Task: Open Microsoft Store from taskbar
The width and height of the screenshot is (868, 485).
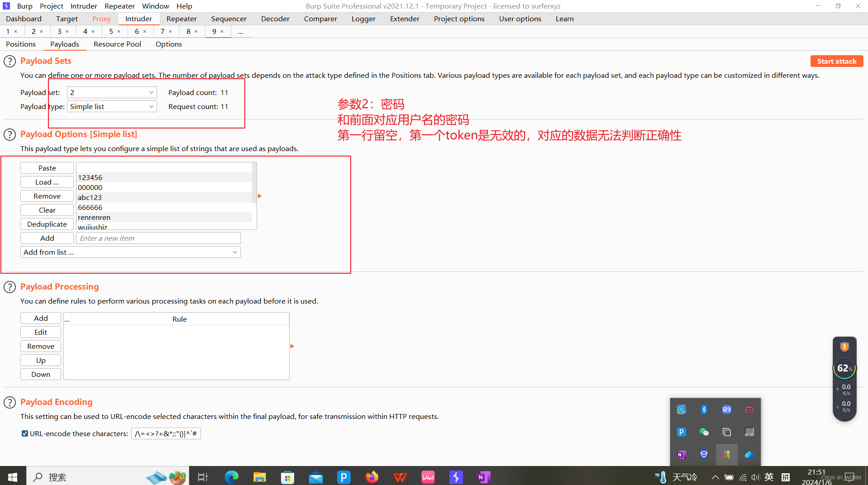Action: point(288,477)
